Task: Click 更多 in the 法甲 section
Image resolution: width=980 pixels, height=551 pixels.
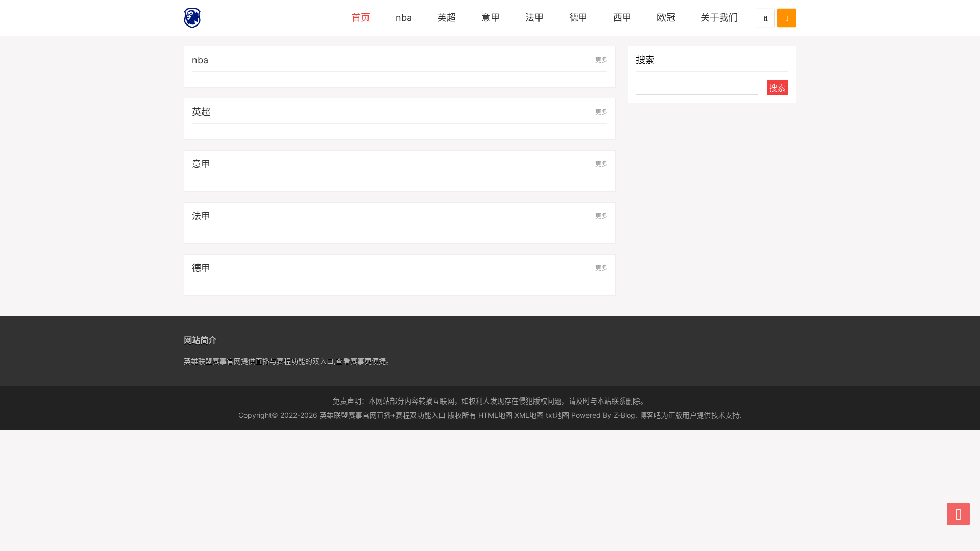Action: 601,216
